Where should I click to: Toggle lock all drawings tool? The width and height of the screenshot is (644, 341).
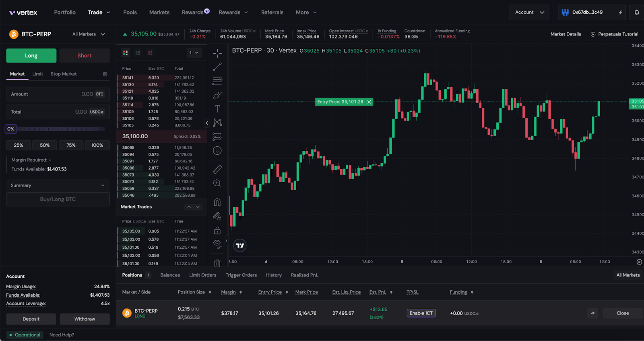217,230
